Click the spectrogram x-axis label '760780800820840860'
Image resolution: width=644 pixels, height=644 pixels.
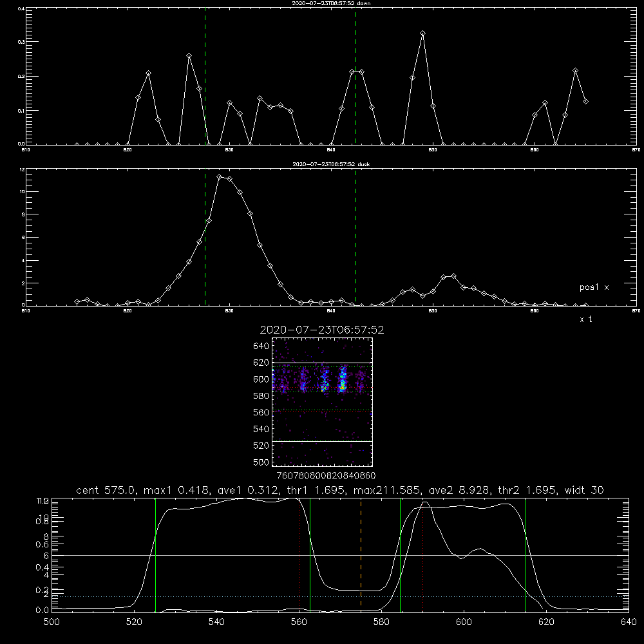pos(327,476)
